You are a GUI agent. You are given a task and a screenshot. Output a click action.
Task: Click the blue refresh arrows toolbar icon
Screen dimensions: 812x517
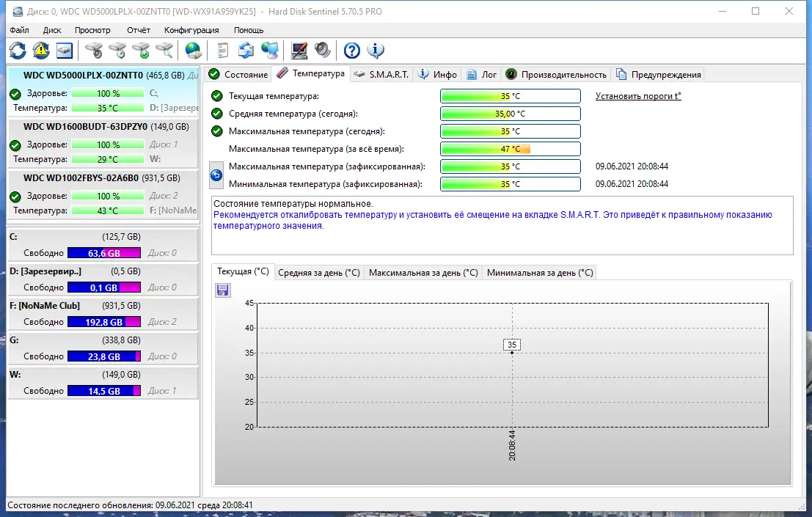[18, 50]
